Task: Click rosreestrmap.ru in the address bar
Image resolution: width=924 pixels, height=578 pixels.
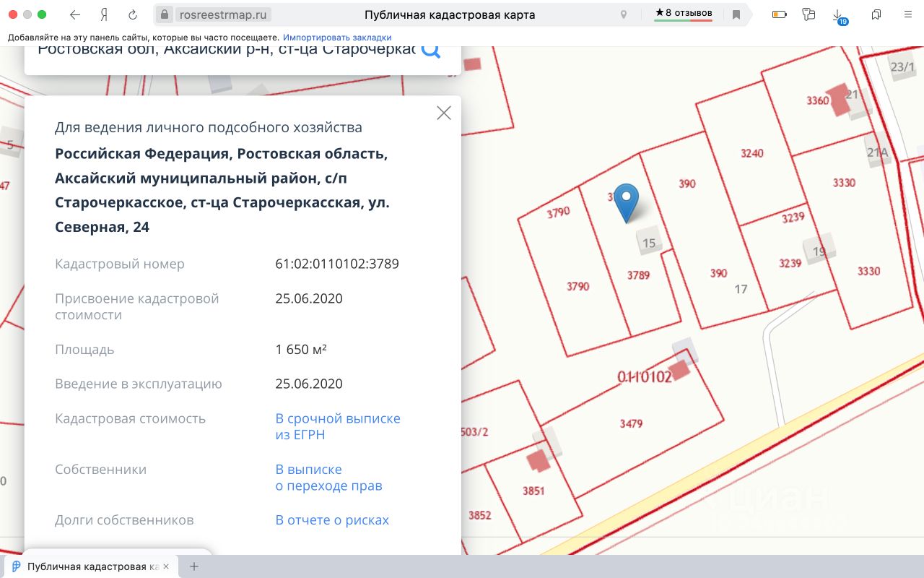Action: coord(222,14)
